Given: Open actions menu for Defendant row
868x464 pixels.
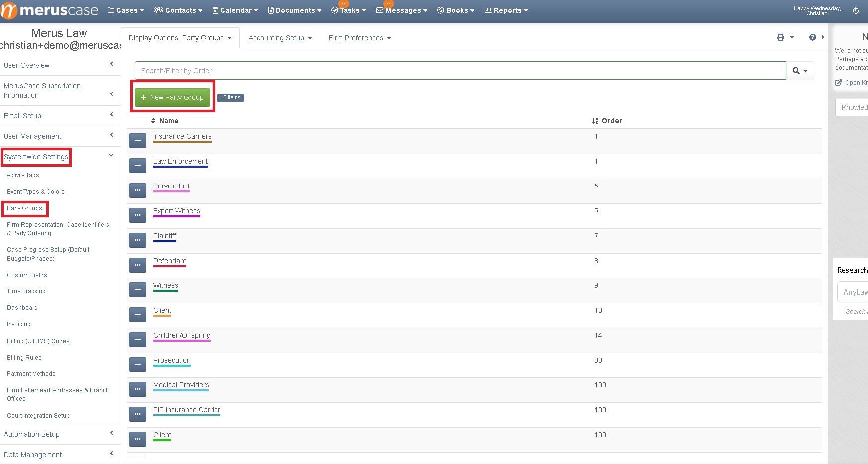Looking at the screenshot, I should click(138, 265).
